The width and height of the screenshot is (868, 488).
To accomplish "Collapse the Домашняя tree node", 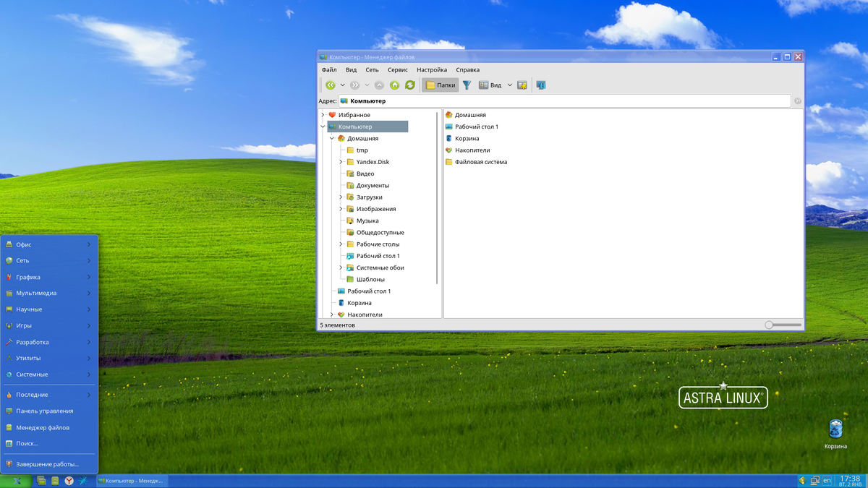I will [332, 138].
